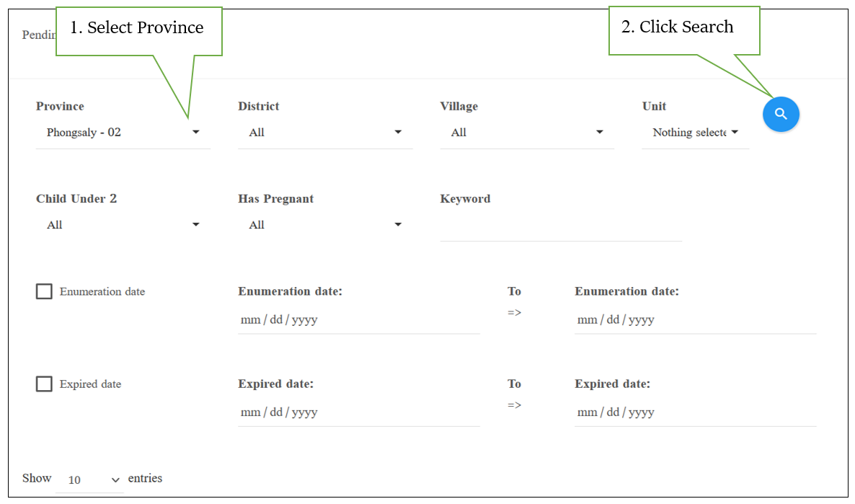Open the Village dropdown

pyautogui.click(x=527, y=133)
